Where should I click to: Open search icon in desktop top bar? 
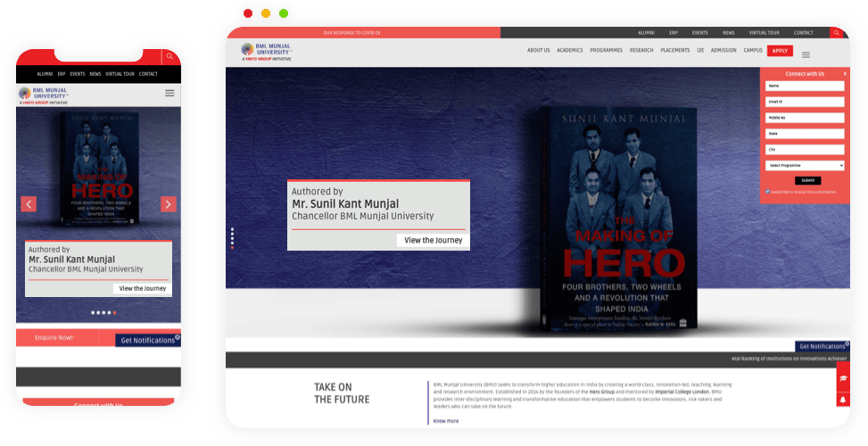(x=837, y=33)
